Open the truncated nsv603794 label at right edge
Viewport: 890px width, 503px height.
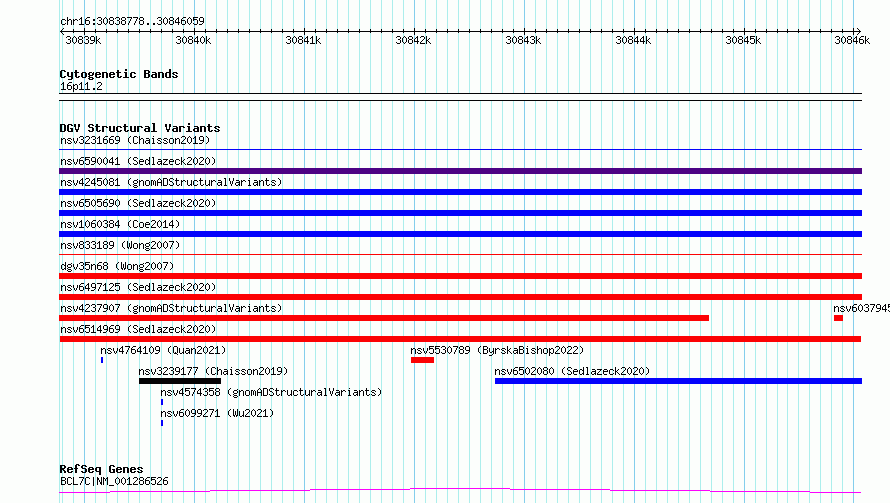tap(861, 308)
